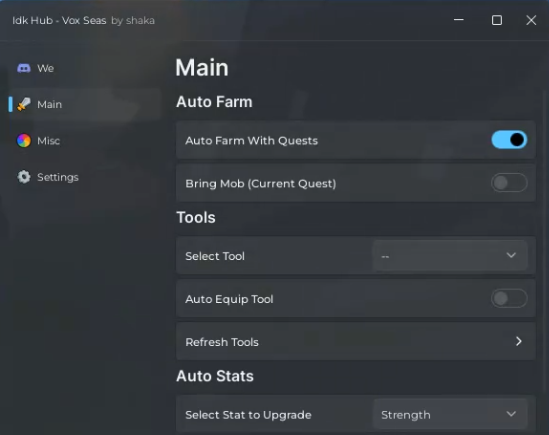
Task: Click the Refresh Tools arrow icon
Action: 519,341
